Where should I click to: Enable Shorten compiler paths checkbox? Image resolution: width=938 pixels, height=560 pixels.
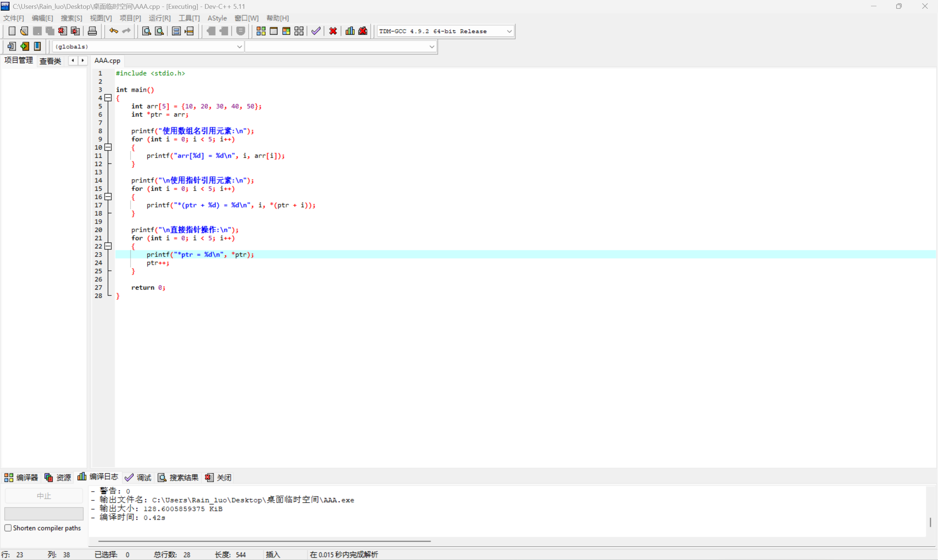pyautogui.click(x=8, y=528)
